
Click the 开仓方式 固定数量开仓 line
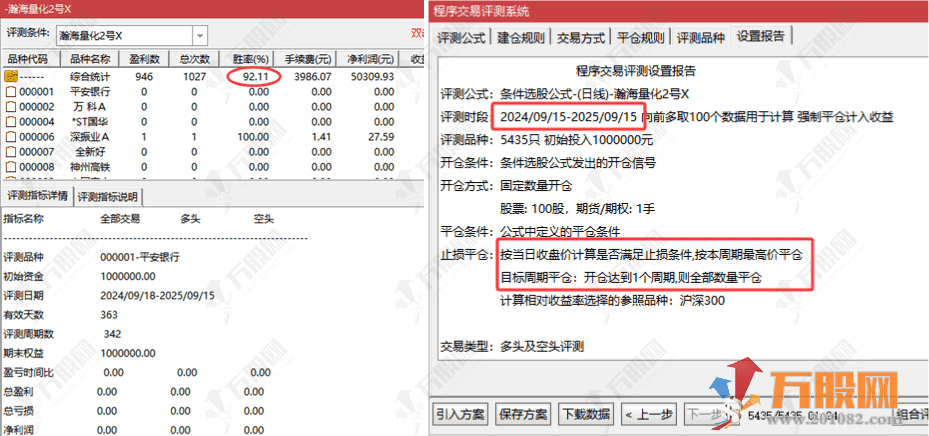point(505,186)
